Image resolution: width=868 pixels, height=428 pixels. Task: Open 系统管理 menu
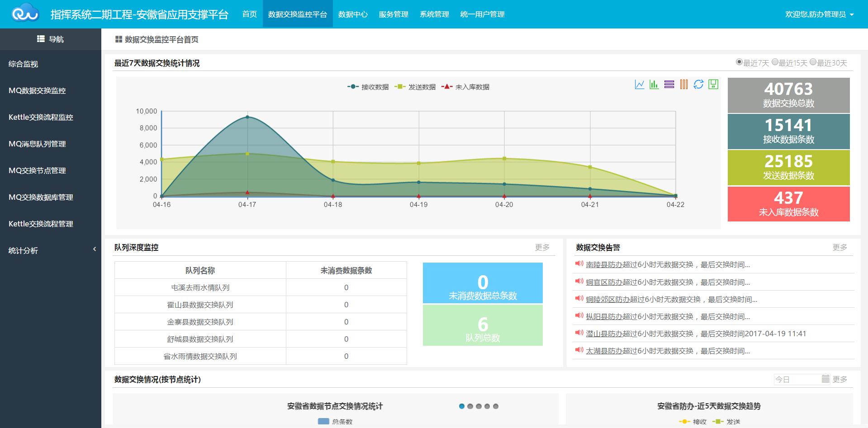[435, 14]
